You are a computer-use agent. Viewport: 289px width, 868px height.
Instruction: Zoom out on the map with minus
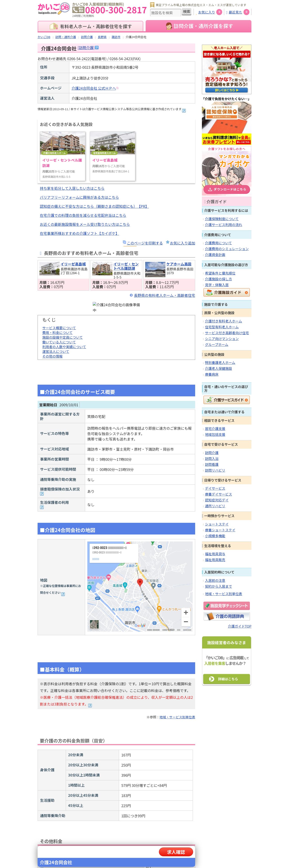(186, 622)
